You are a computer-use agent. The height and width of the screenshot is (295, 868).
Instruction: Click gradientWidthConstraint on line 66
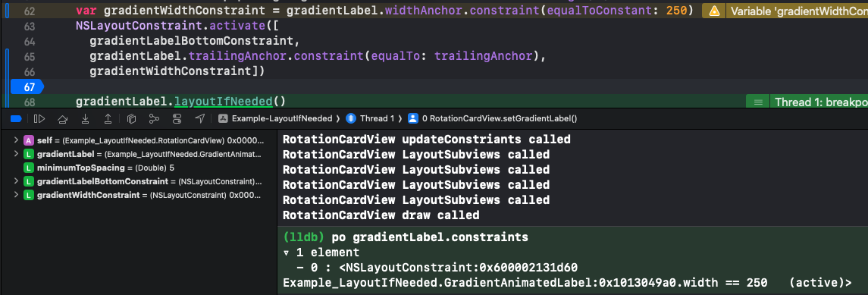coord(171,71)
